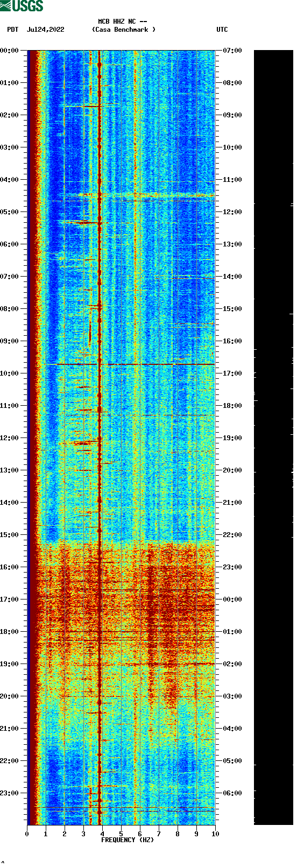Click frequency axis label 2
This screenshot has width=297, height=868.
65,834
